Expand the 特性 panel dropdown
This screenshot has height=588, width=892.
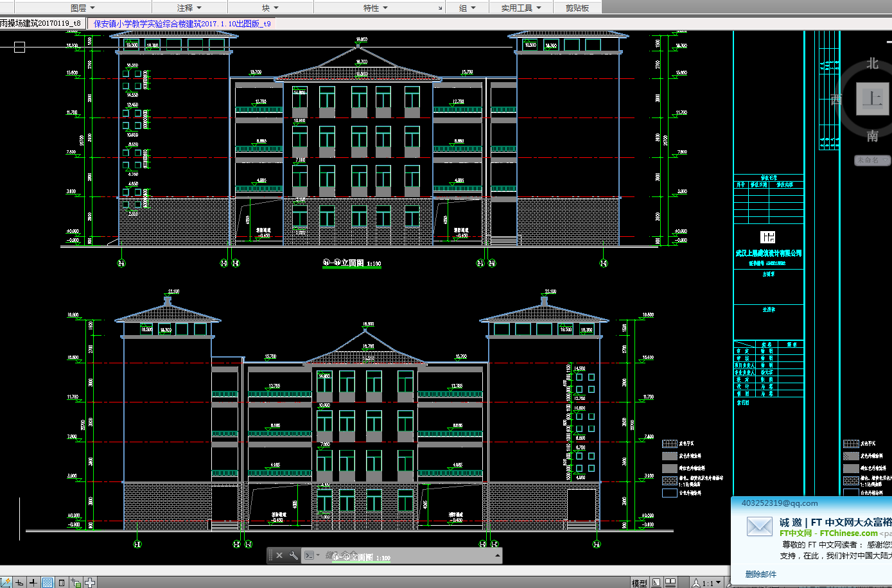pos(376,8)
